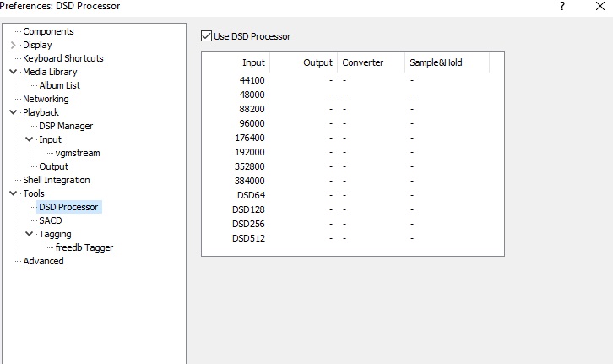Collapse the Input tree node
Screen dimensions: 613x364
pyautogui.click(x=30, y=139)
